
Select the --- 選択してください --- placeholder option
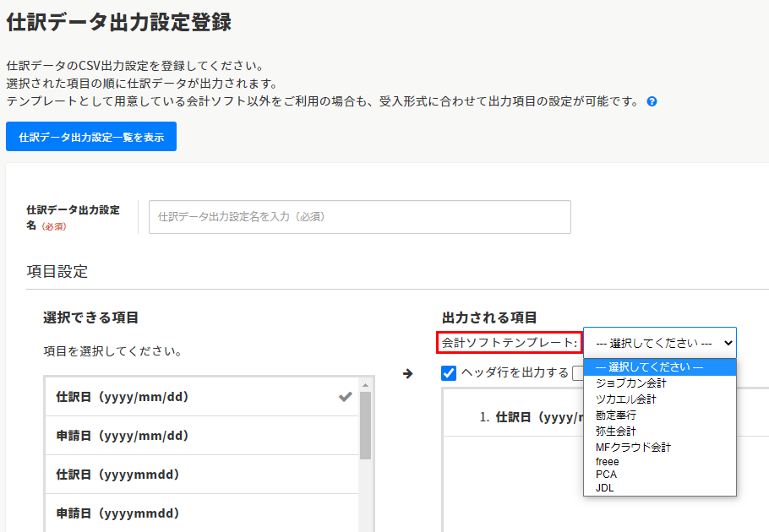(x=649, y=367)
